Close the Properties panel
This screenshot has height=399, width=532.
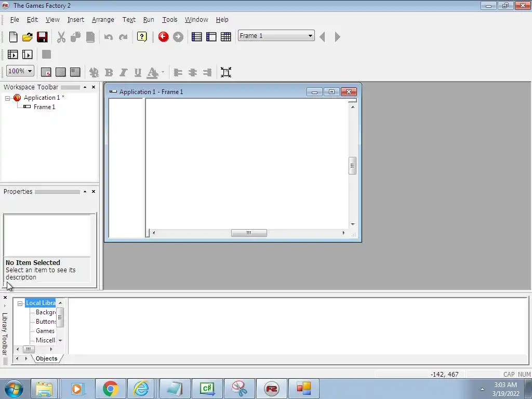coord(94,192)
